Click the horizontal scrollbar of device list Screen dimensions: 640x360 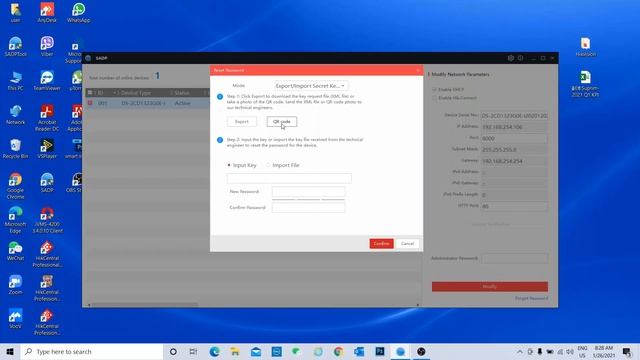[145, 305]
